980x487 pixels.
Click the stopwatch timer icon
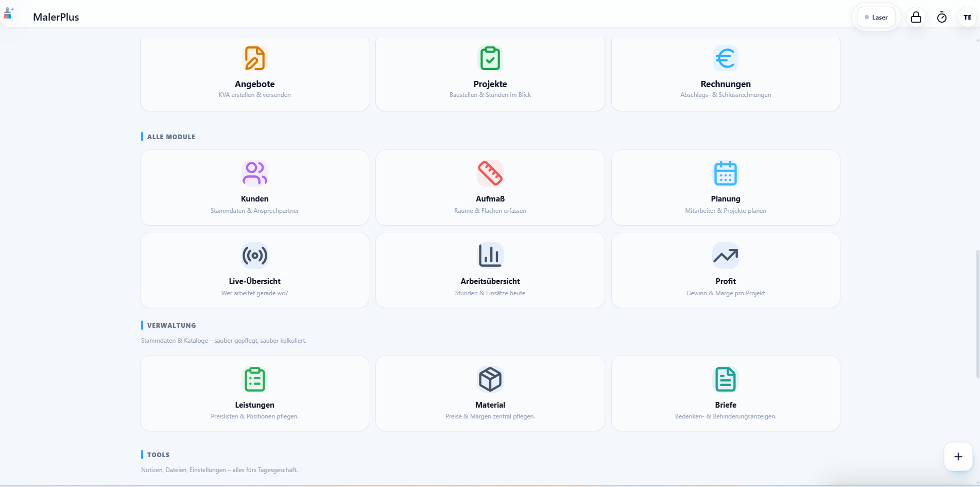[x=941, y=17]
